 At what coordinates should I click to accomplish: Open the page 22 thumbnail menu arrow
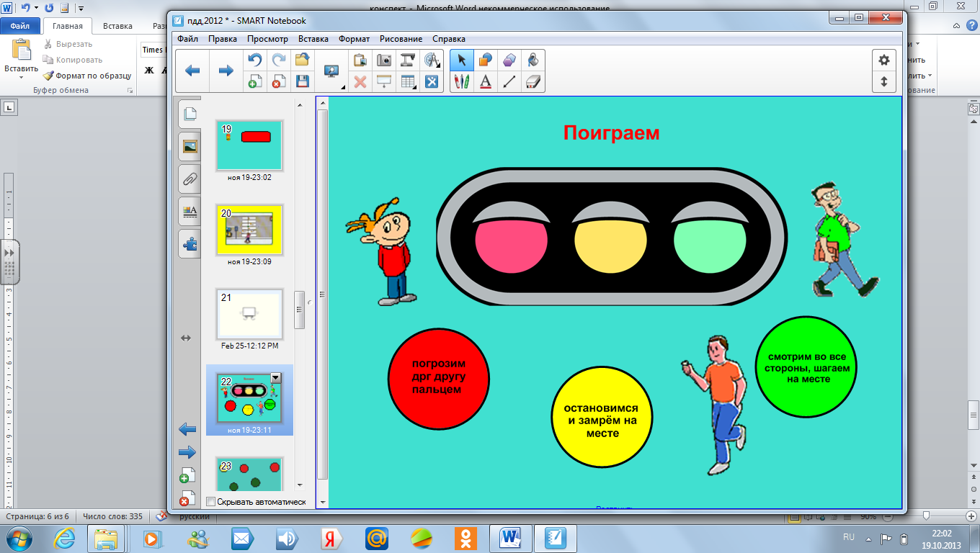[x=275, y=377]
